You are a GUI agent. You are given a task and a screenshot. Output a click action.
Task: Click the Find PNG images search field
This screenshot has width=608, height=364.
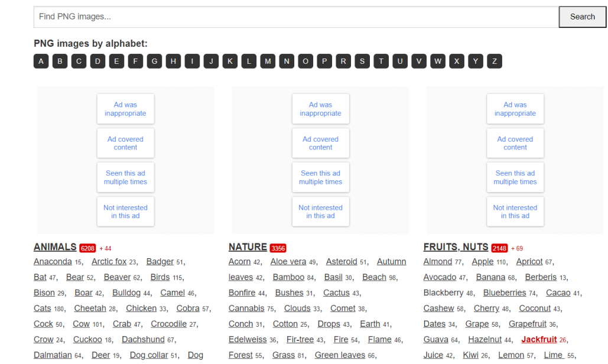click(x=295, y=17)
